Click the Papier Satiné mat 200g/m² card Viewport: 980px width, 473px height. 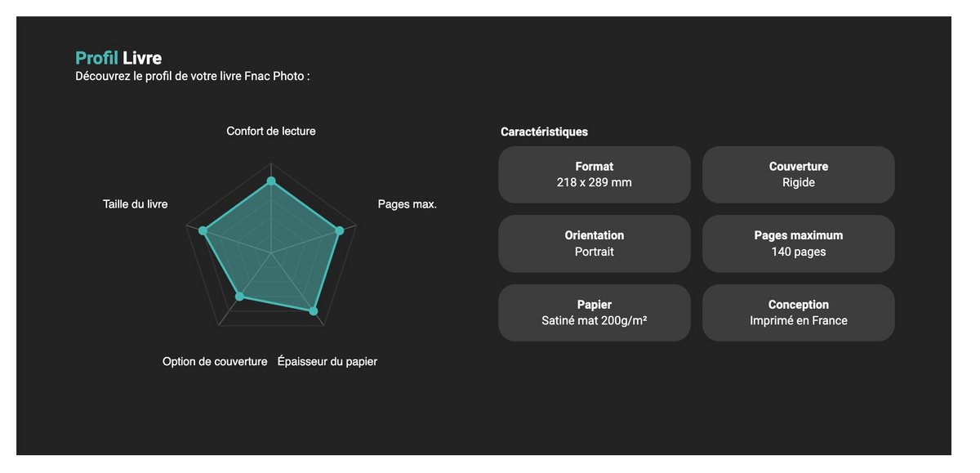594,313
